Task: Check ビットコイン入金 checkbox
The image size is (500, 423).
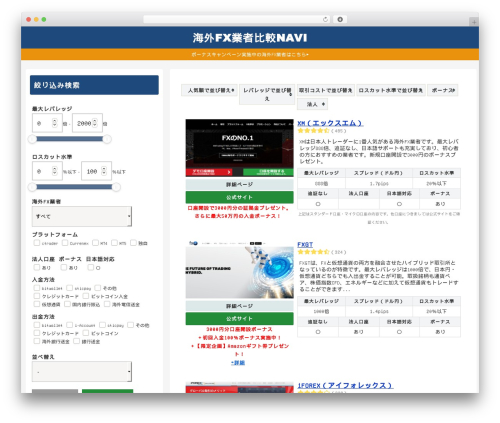Action: coord(86,296)
